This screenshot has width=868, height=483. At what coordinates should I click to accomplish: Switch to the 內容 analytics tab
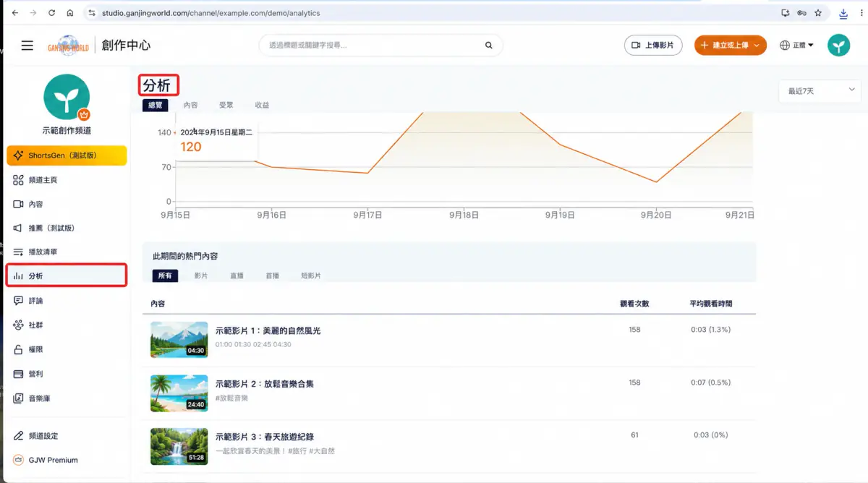191,105
